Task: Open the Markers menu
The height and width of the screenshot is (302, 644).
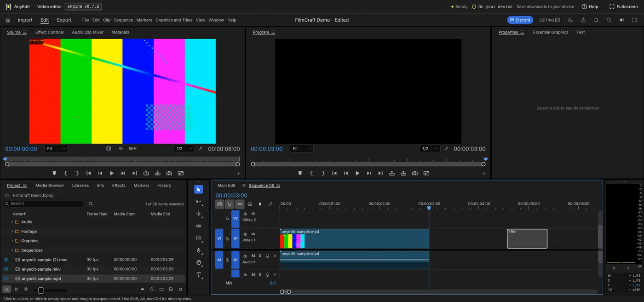Action: [x=144, y=20]
